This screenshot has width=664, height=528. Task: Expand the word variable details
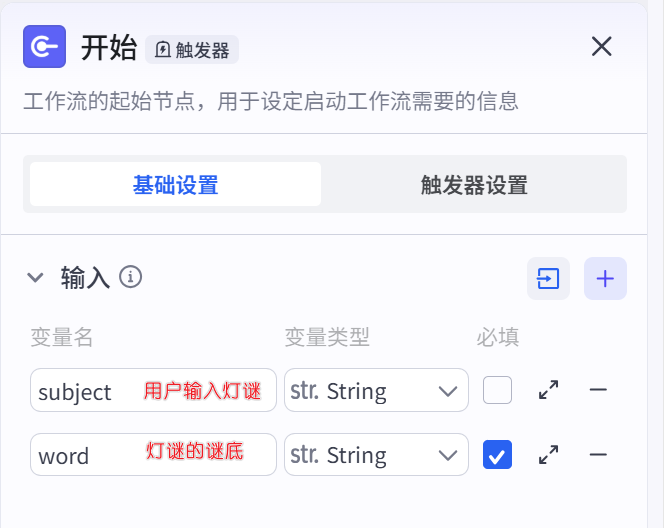[548, 455]
